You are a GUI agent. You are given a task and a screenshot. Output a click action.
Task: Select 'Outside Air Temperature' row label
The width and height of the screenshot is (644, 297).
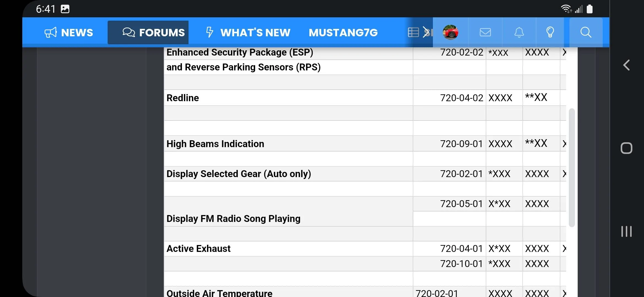[219, 293]
